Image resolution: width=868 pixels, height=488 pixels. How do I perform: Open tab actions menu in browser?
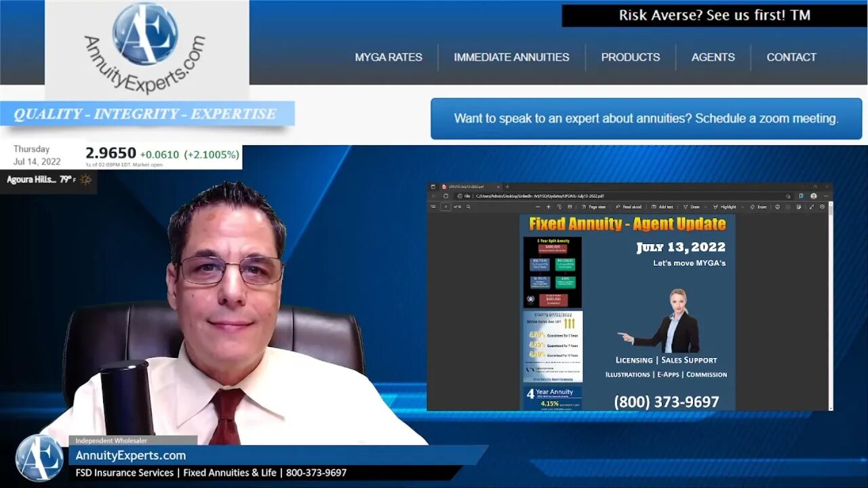433,187
